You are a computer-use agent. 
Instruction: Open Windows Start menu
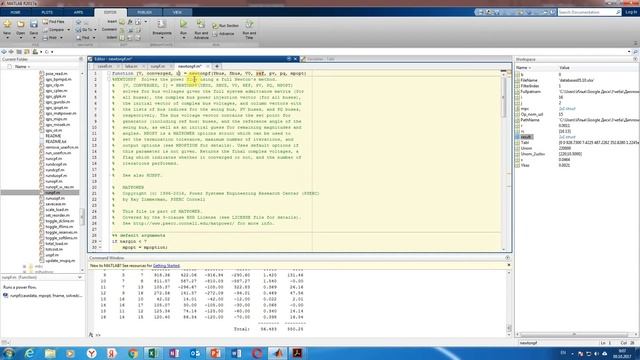(x=8, y=353)
